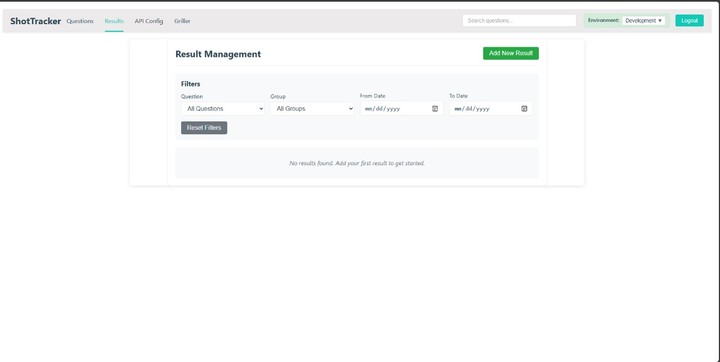The image size is (720, 362).
Task: Expand the All Groups dropdown
Action: click(312, 109)
